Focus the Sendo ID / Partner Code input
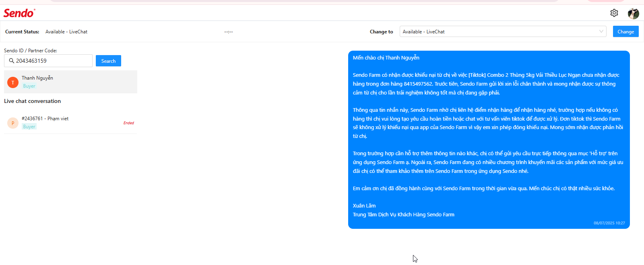Screen dimensions: 644x265 click(48, 61)
